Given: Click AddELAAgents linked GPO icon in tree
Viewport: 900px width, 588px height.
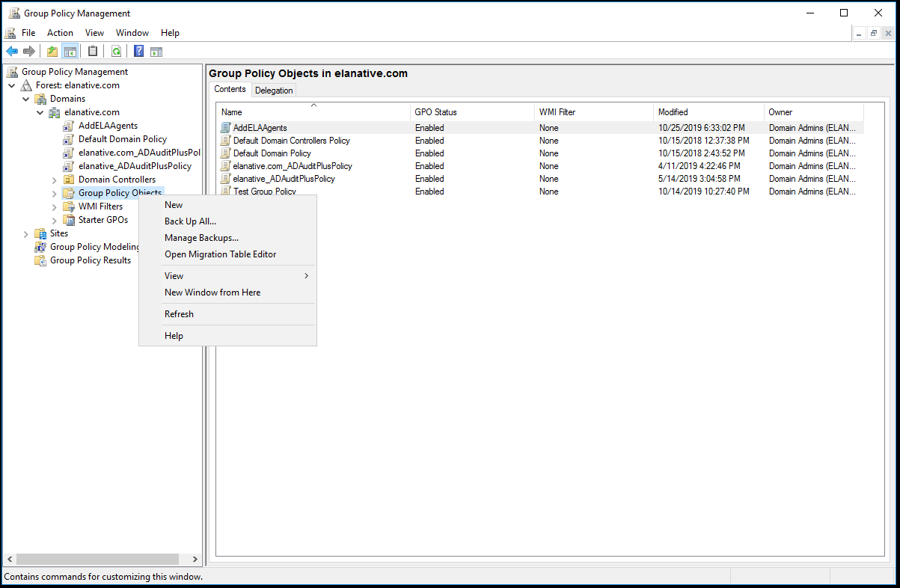Looking at the screenshot, I should 69,126.
